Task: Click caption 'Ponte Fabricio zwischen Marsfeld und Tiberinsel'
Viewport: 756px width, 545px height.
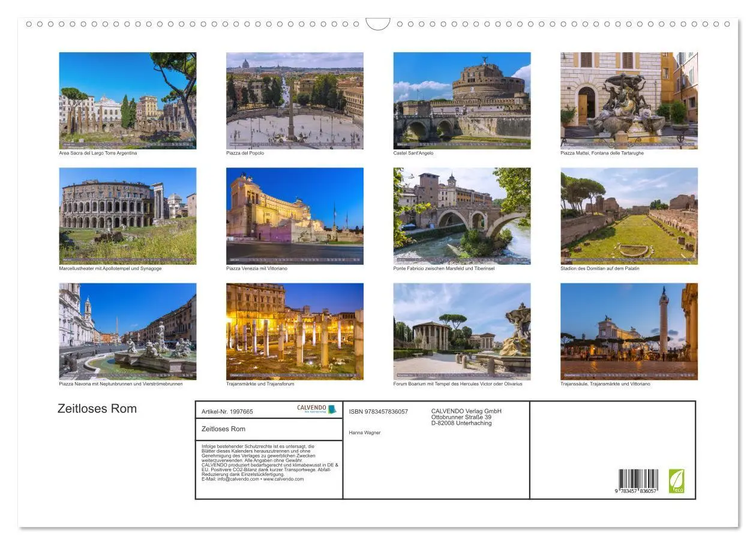Action: pyautogui.click(x=444, y=268)
